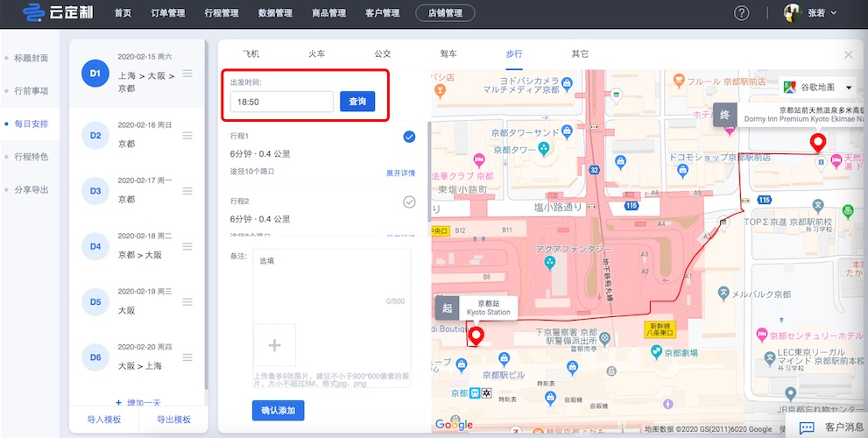The width and height of the screenshot is (868, 438).
Task: Select the D6 day badge
Action: tap(95, 357)
